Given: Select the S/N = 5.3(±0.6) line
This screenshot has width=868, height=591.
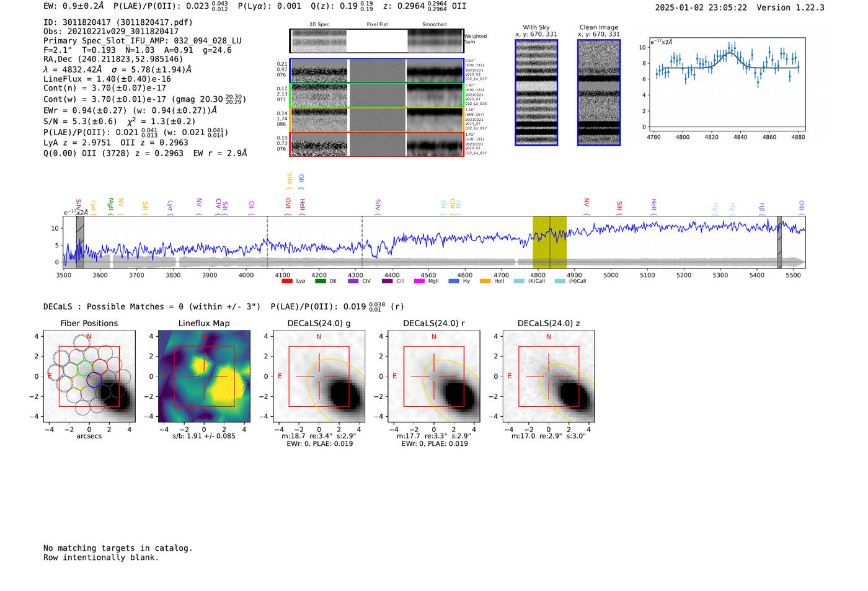Looking at the screenshot, I should pyautogui.click(x=120, y=122).
